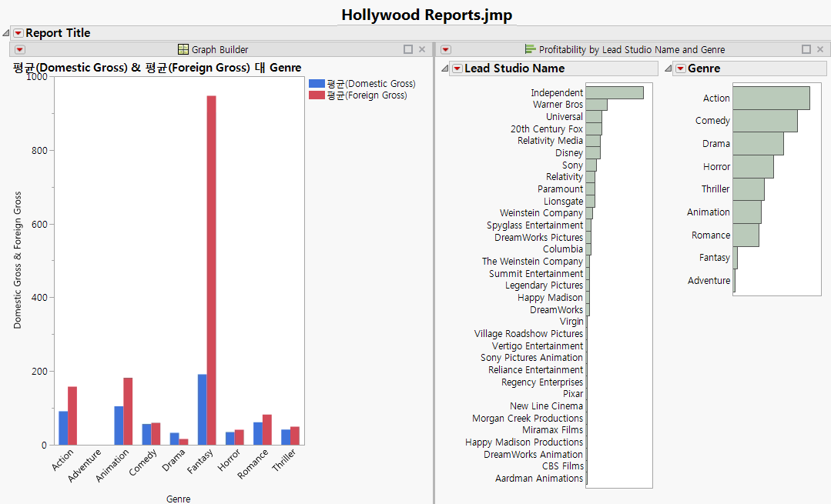The width and height of the screenshot is (831, 504).
Task: Click the Profitability distribution panel icon
Action: coord(530,49)
